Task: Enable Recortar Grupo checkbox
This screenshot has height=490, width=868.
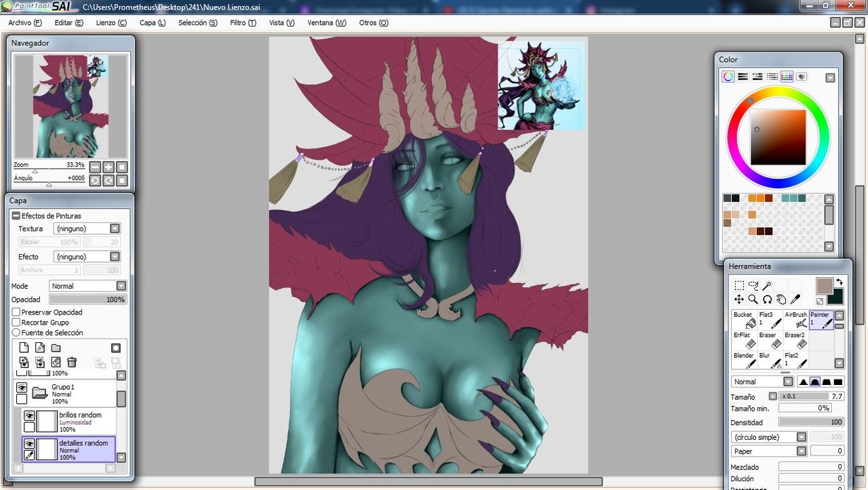Action: pyautogui.click(x=16, y=323)
